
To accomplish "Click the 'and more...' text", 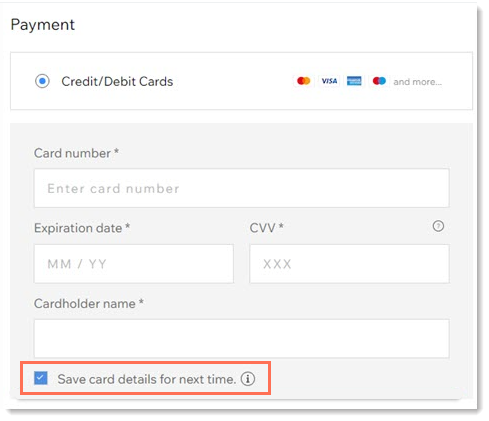I will [x=417, y=82].
